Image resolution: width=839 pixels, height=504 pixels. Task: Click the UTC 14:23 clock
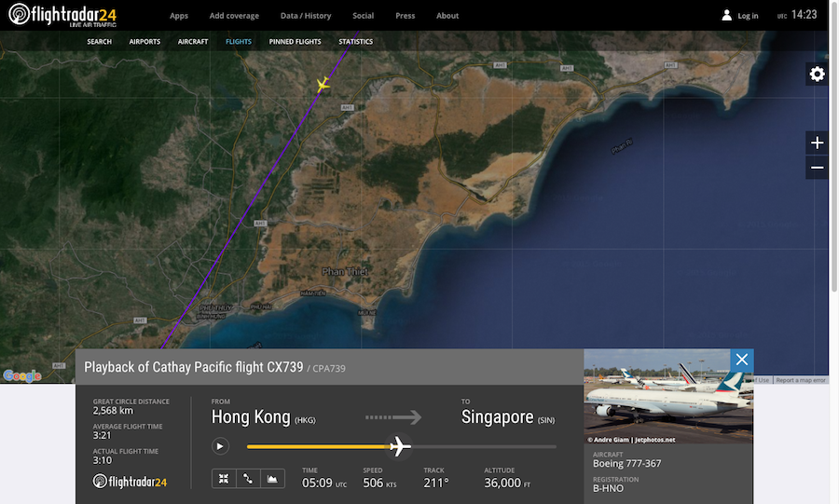click(x=797, y=15)
